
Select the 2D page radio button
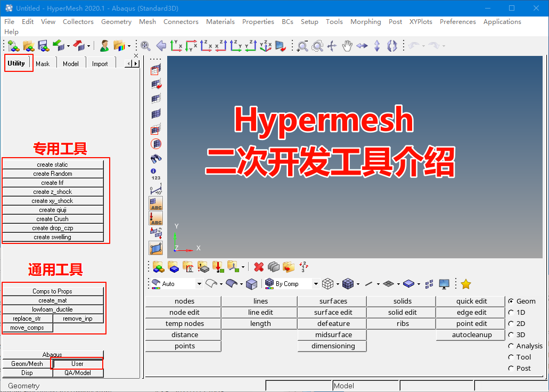(511, 324)
